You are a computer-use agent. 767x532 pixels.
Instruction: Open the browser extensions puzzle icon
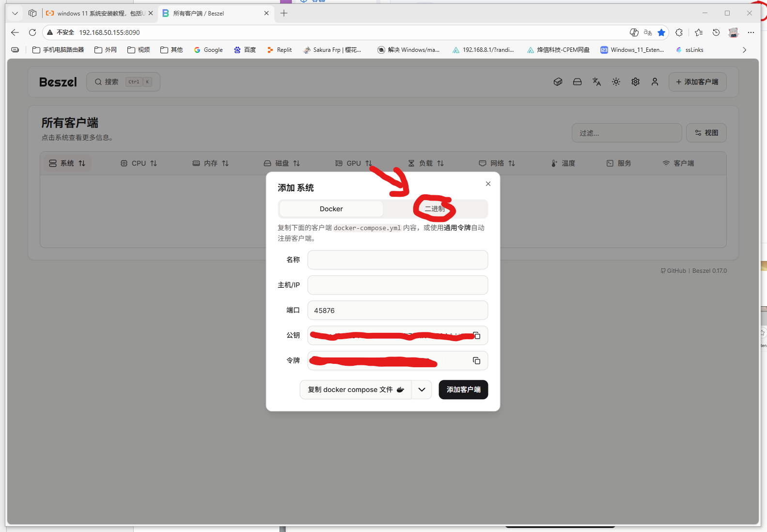tap(679, 32)
